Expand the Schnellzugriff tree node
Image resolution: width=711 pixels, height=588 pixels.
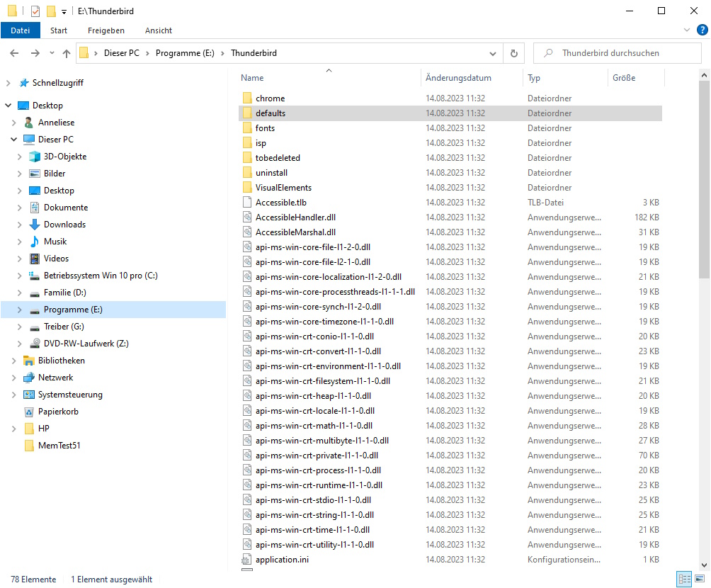[x=8, y=83]
